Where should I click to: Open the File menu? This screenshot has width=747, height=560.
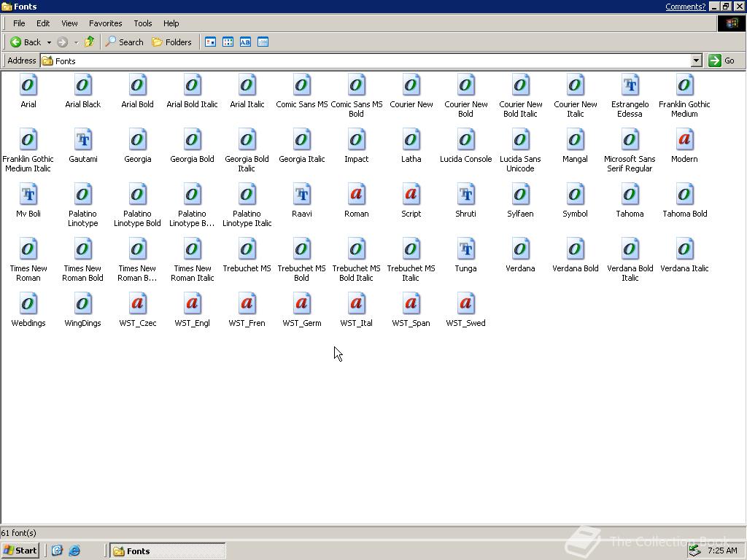(x=19, y=23)
